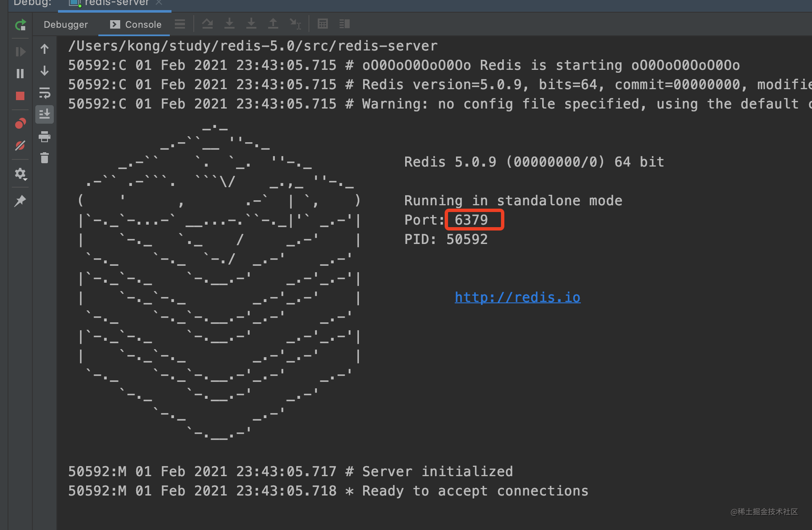Select the Console tab
This screenshot has height=530, width=812.
(x=135, y=24)
